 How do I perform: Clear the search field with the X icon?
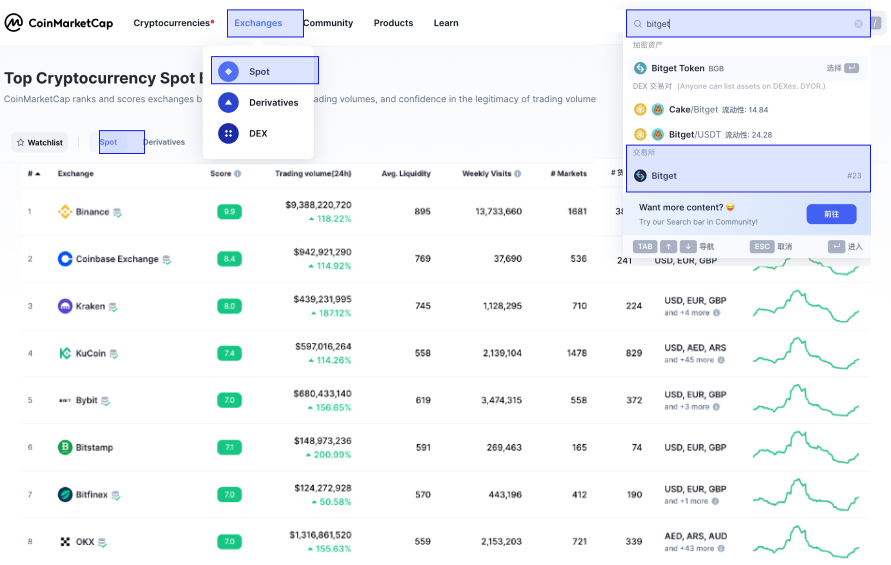point(858,24)
